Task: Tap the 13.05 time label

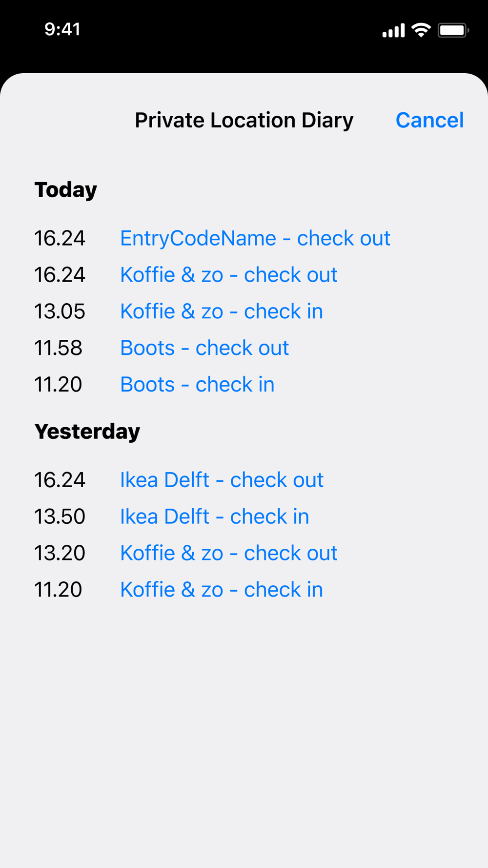Action: (x=60, y=311)
